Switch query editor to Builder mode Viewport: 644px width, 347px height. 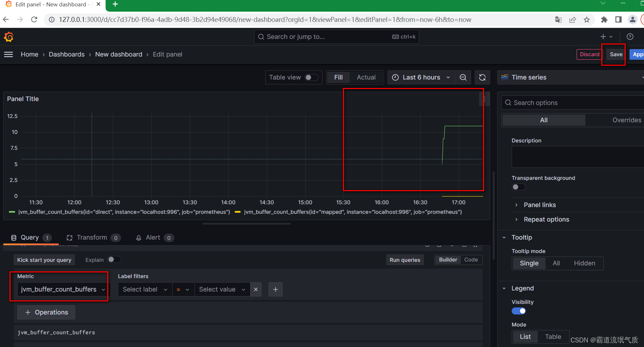[x=448, y=260]
